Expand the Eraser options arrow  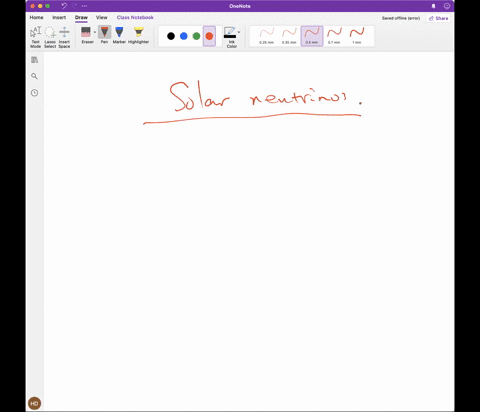pyautogui.click(x=95, y=32)
